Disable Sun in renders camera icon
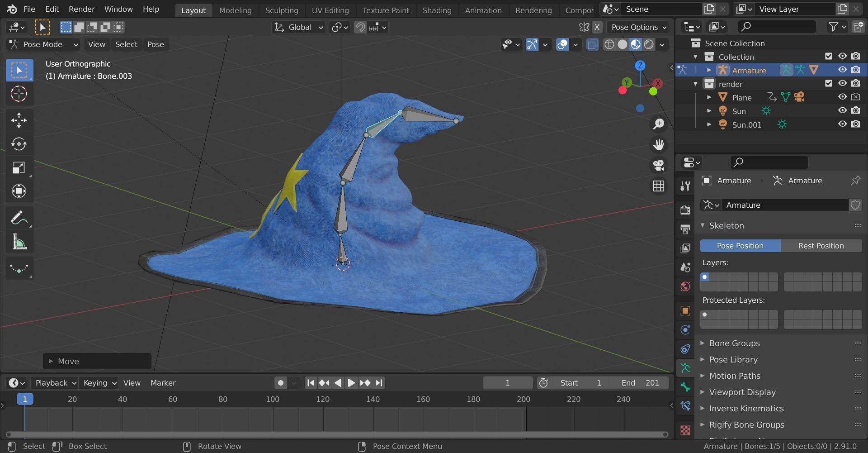868x453 pixels. point(855,110)
